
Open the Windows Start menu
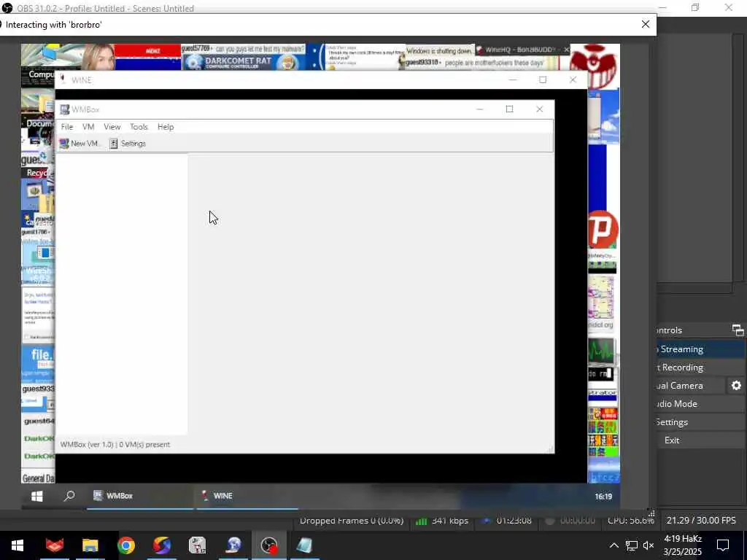pos(18,545)
